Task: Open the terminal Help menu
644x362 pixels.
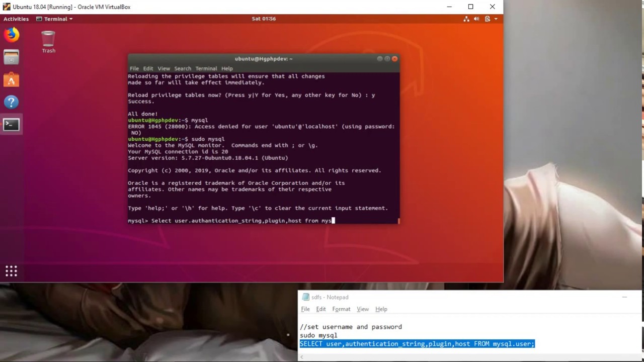Action: click(x=227, y=68)
